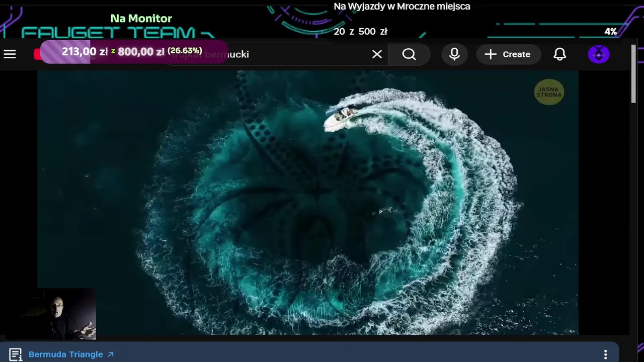Click the vertical page scrollbar thumb
This screenshot has height=362, width=644.
coord(633,74)
